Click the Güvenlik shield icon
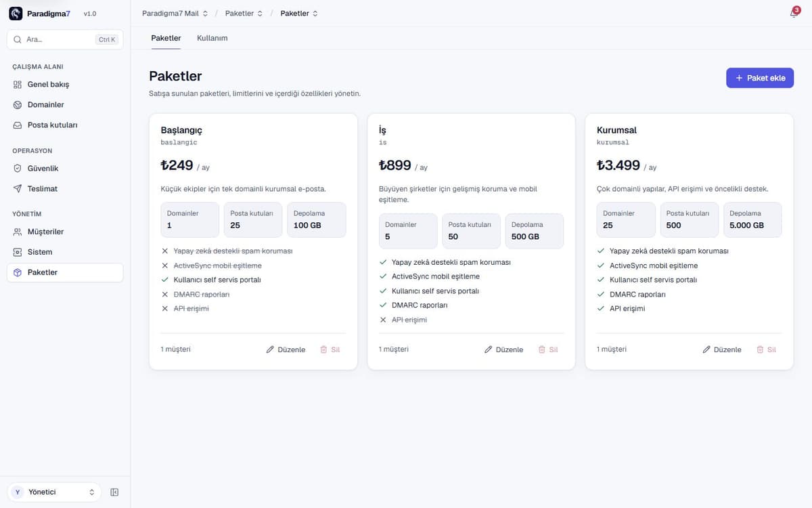The width and height of the screenshot is (812, 508). pos(18,169)
